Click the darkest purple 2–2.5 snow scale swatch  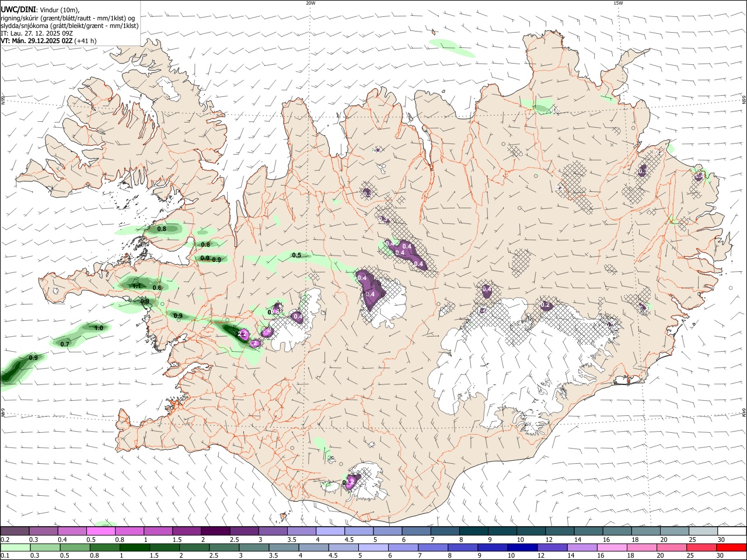215,531
